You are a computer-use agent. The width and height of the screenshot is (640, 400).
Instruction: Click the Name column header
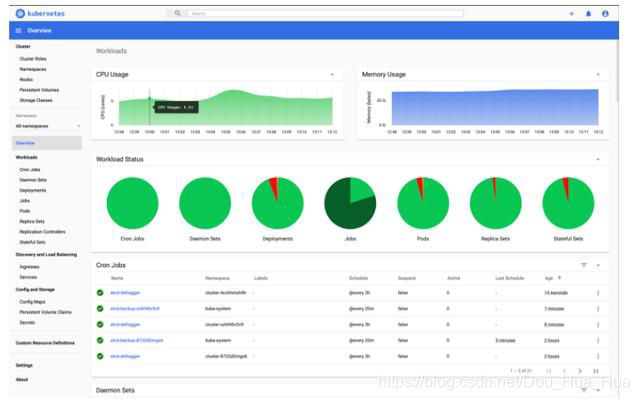[117, 278]
